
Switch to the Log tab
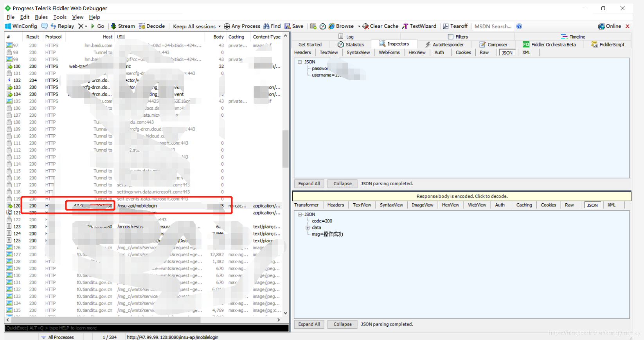coord(346,36)
